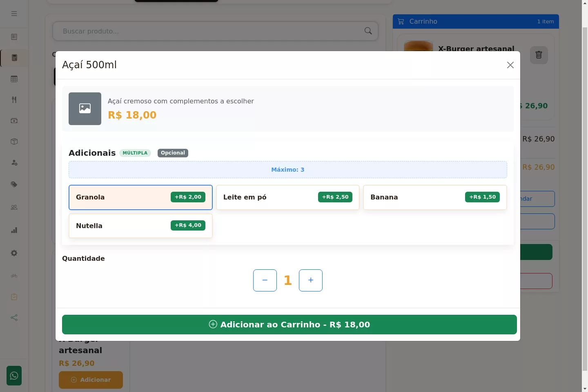Image resolution: width=588 pixels, height=392 pixels.
Task: Click the +R$ 4,00 price badge
Action: click(188, 225)
